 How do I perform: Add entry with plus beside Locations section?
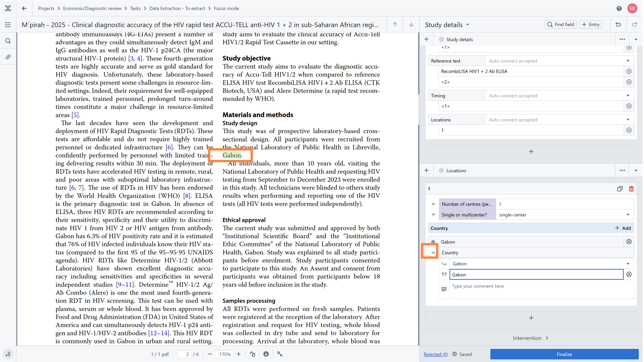pyautogui.click(x=426, y=170)
